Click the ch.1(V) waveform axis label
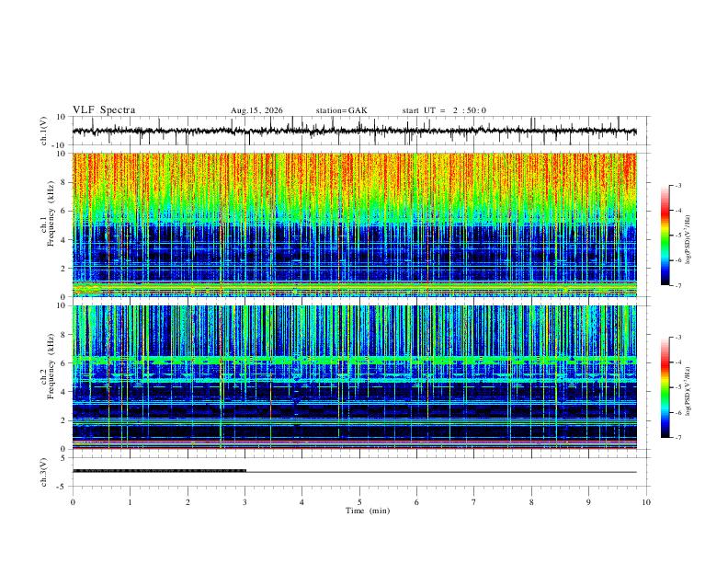 coord(44,131)
